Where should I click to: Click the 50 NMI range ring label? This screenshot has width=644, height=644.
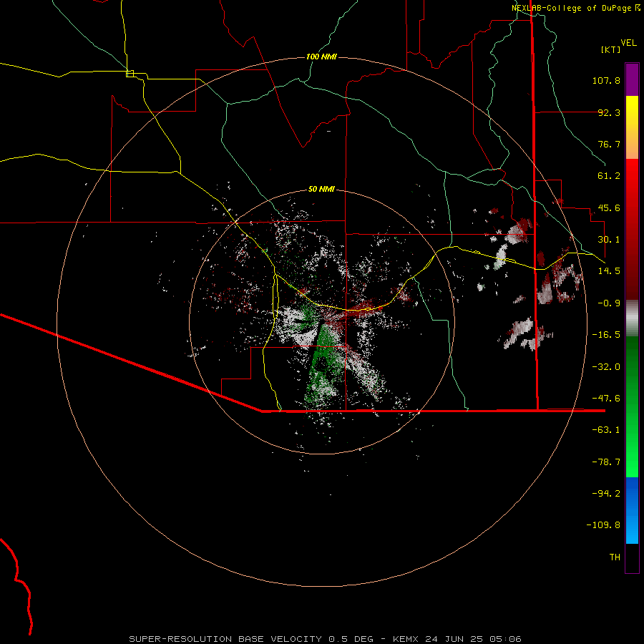tap(321, 190)
